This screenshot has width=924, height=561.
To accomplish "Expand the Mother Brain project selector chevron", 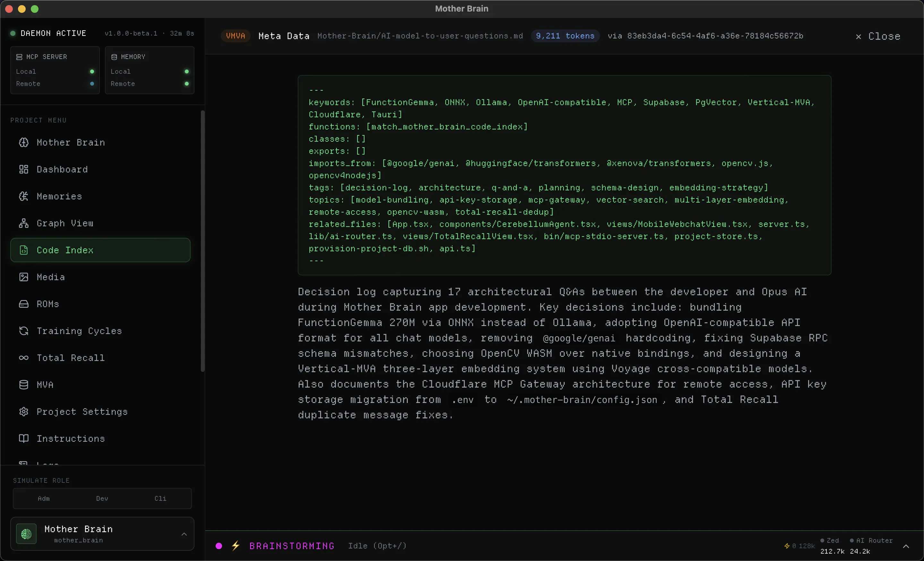I will (184, 534).
